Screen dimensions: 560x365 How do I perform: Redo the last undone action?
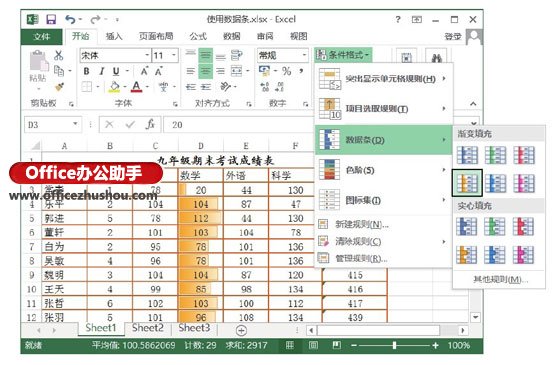coord(96,19)
